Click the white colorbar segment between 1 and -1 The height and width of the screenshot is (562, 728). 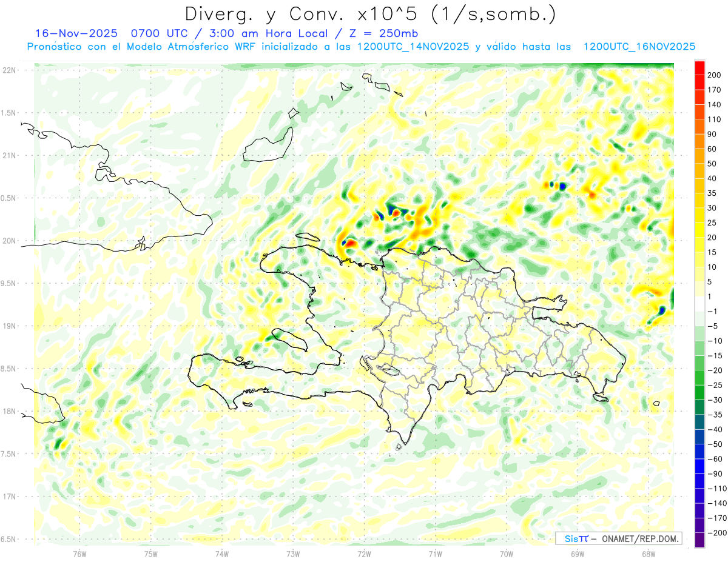[699, 304]
